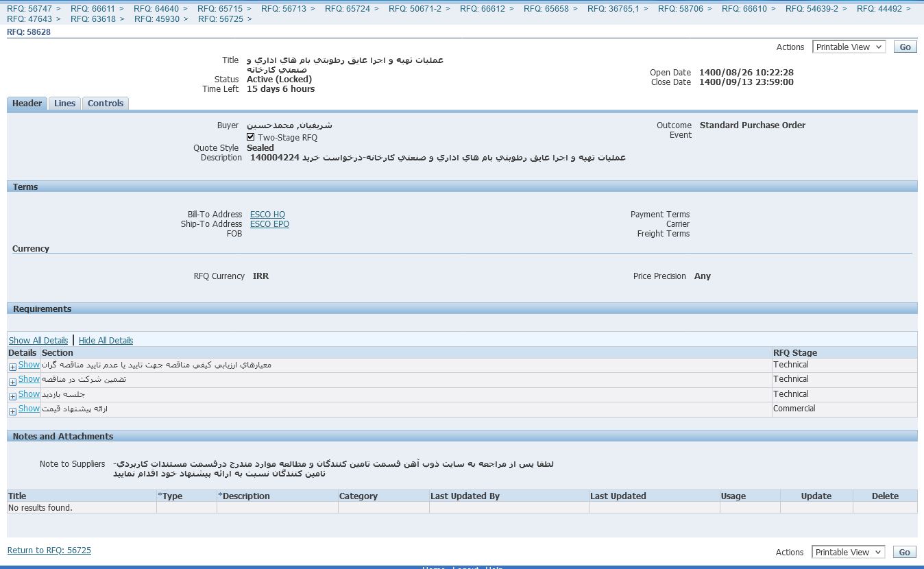
Task: Open breadcrumb RFQ: 56747
Action: click(29, 9)
